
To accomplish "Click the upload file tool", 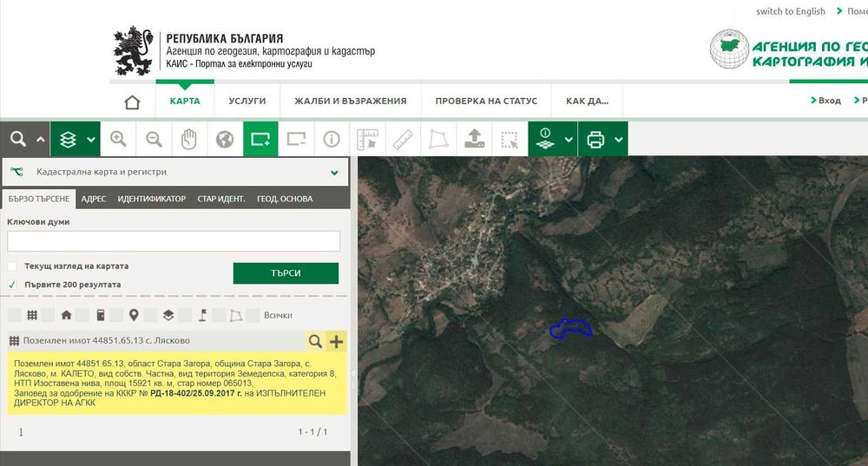I will point(474,139).
